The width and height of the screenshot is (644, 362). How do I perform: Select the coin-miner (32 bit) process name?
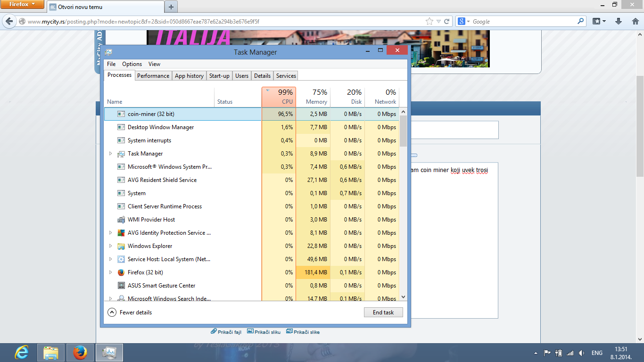151,114
